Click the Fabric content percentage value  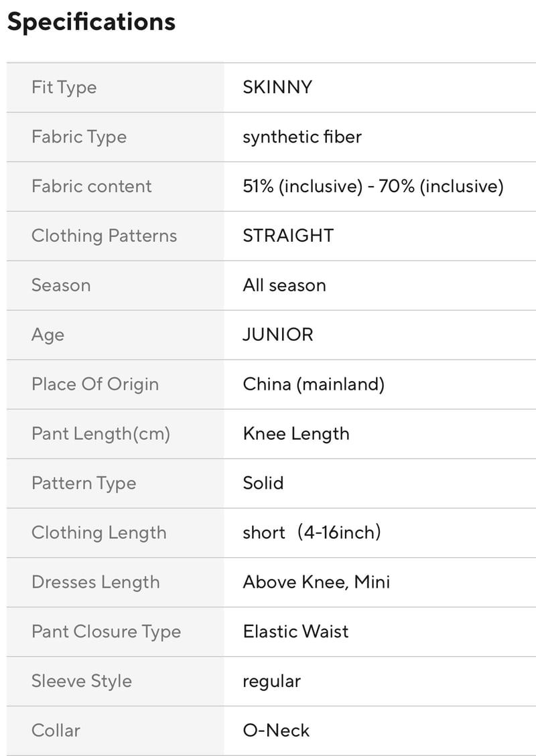373,187
